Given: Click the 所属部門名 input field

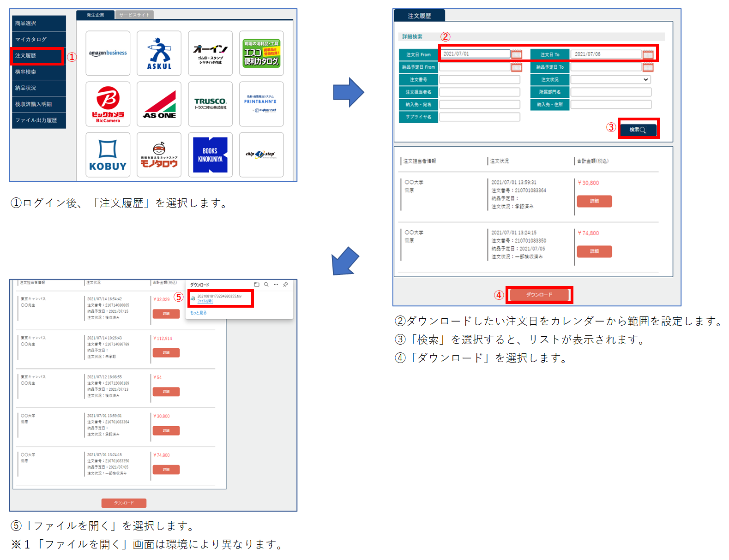Looking at the screenshot, I should [x=611, y=92].
